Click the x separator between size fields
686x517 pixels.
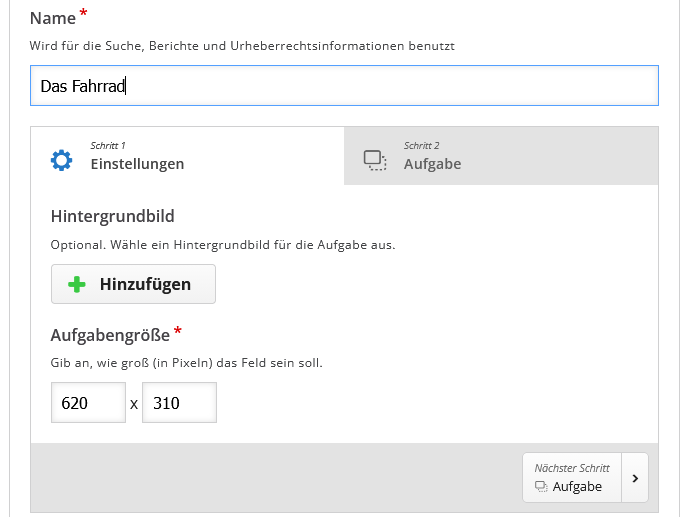click(x=134, y=404)
